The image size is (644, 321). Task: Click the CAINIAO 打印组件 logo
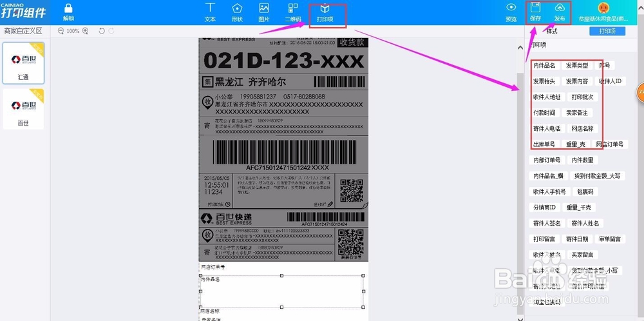coord(23,11)
